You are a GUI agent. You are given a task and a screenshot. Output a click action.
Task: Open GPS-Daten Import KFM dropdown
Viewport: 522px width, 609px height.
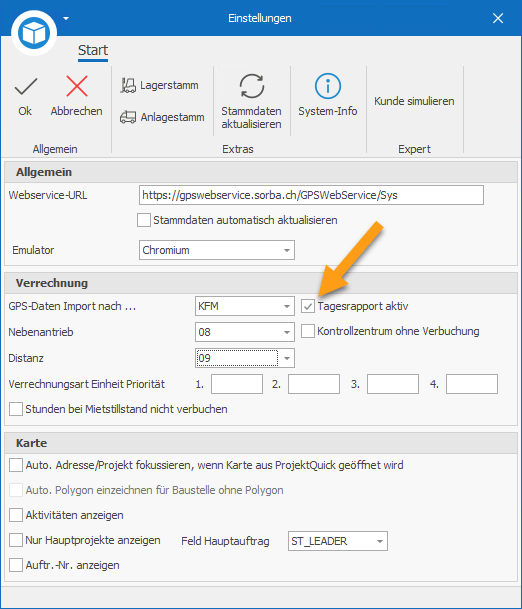[x=245, y=306]
